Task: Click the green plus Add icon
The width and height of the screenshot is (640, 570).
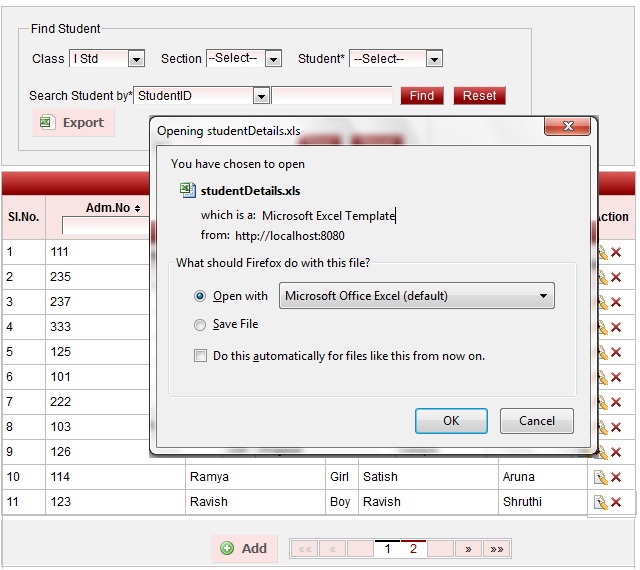Action: 227,548
